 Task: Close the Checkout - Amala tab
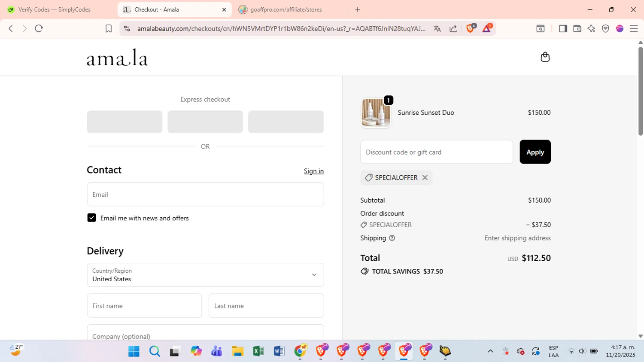pyautogui.click(x=224, y=9)
